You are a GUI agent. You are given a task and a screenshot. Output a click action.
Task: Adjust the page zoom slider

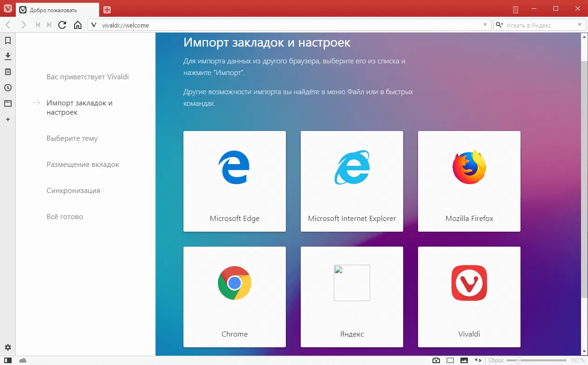click(537, 360)
